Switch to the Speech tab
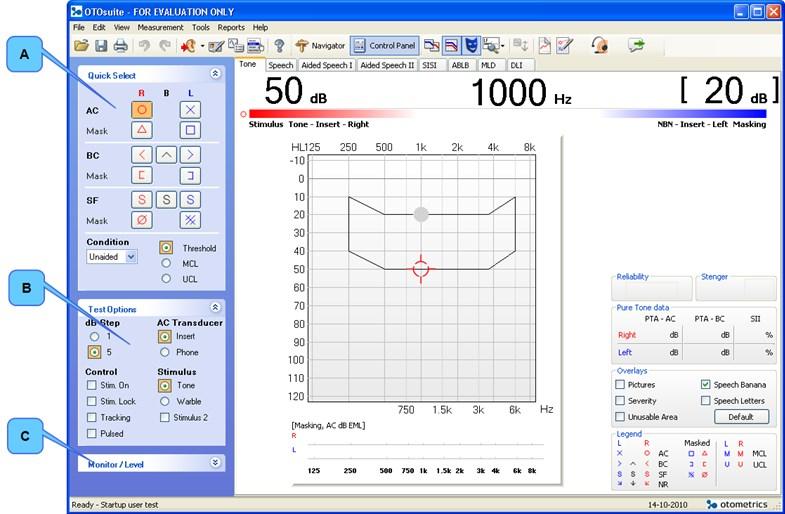This screenshot has height=514, width=785. (280, 65)
